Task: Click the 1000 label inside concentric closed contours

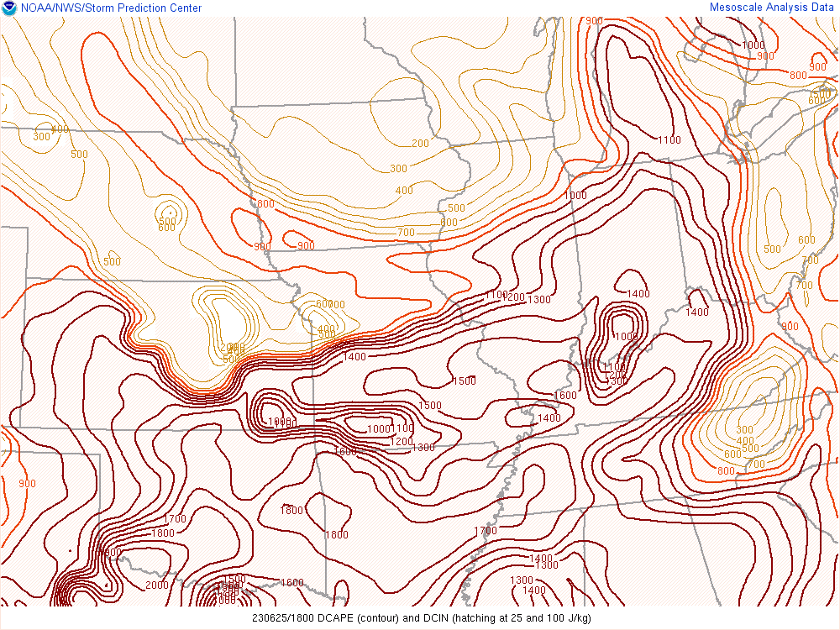Action: [626, 336]
